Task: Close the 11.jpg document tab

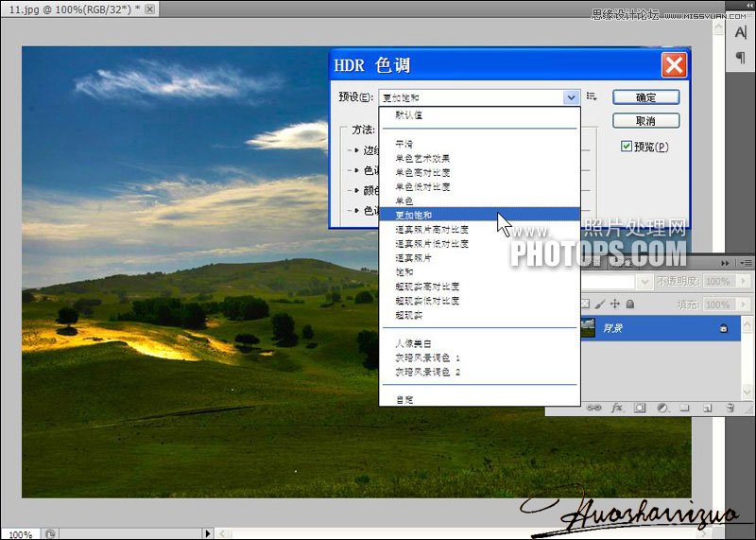Action: (x=150, y=9)
